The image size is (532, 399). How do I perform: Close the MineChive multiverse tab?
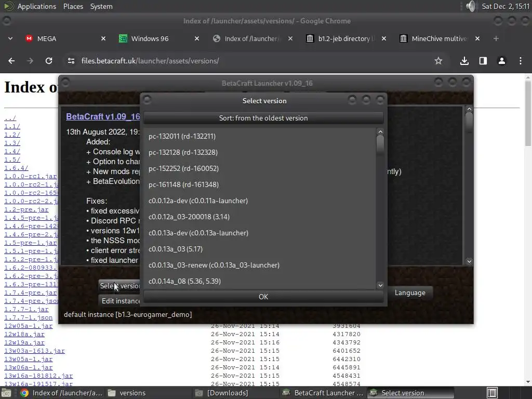[x=477, y=38]
